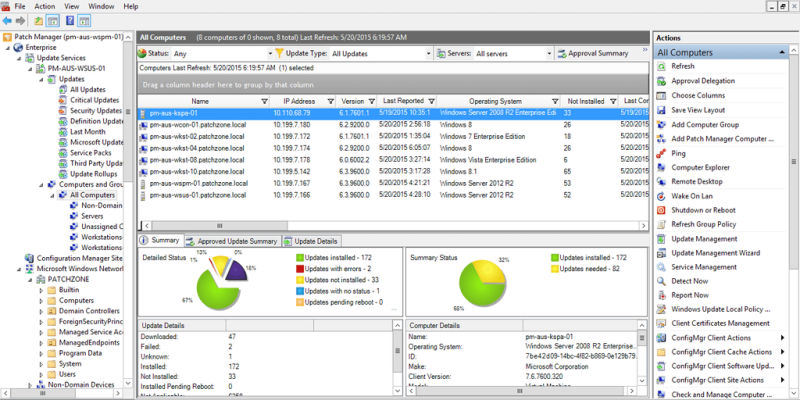This screenshot has width=800, height=400.
Task: Click the Refresh action icon
Action: [661, 66]
